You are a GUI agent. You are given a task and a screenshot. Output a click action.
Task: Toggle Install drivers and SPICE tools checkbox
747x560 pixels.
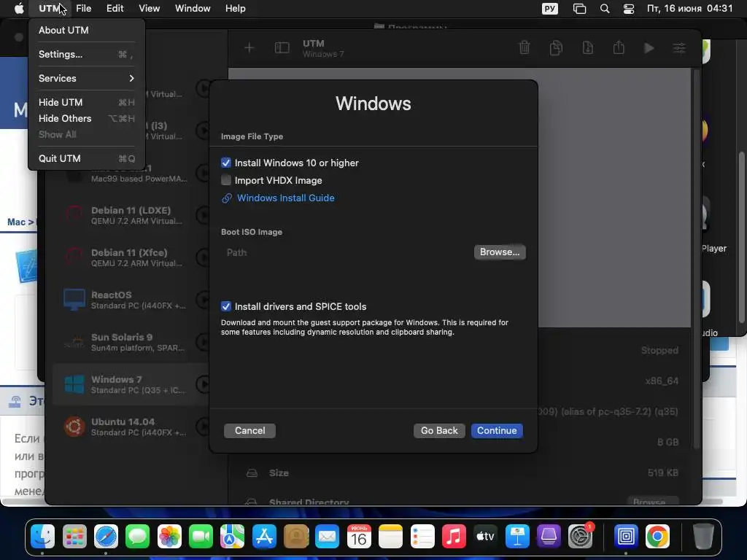coord(226,307)
